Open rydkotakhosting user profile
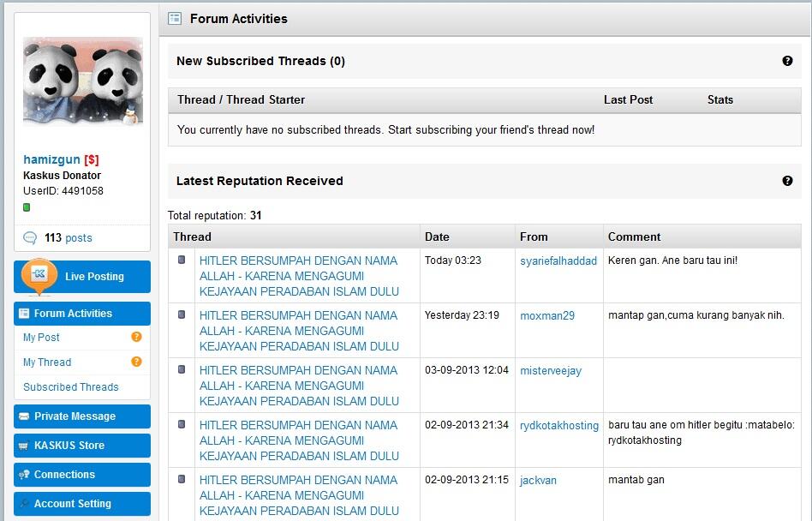Image resolution: width=812 pixels, height=521 pixels. pos(559,426)
